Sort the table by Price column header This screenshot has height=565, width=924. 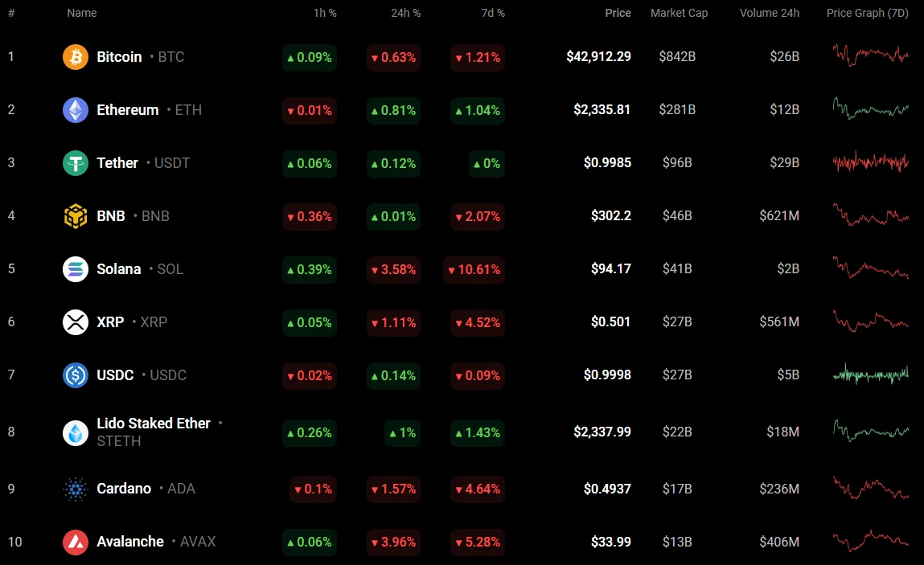click(618, 13)
